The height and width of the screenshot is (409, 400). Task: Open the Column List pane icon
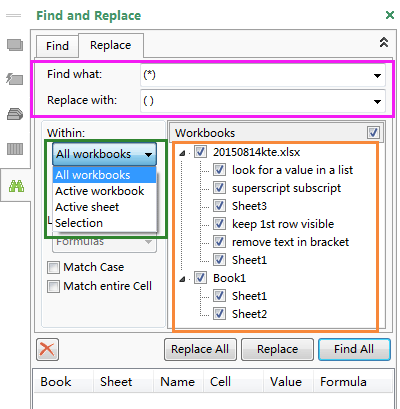point(15,149)
